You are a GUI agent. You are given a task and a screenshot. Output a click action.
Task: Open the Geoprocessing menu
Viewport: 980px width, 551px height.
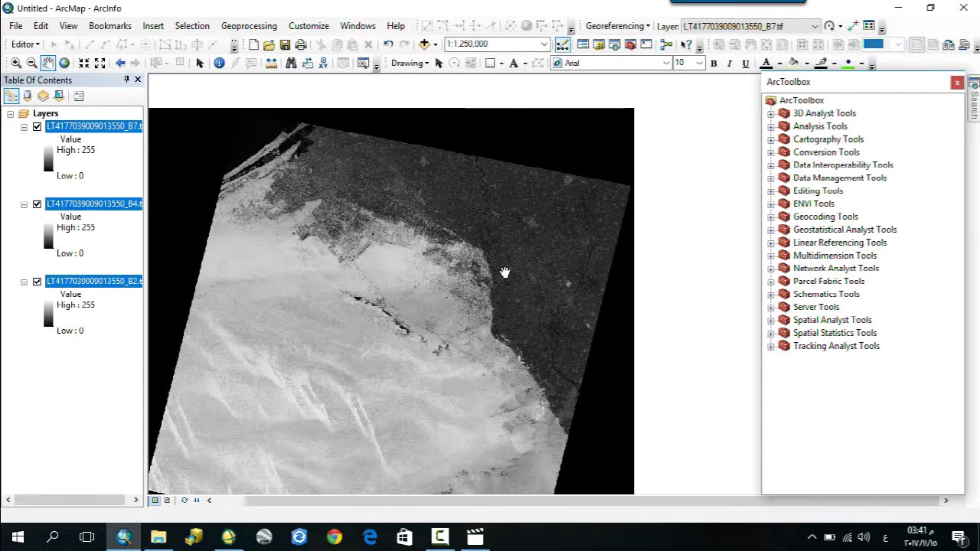tap(249, 26)
